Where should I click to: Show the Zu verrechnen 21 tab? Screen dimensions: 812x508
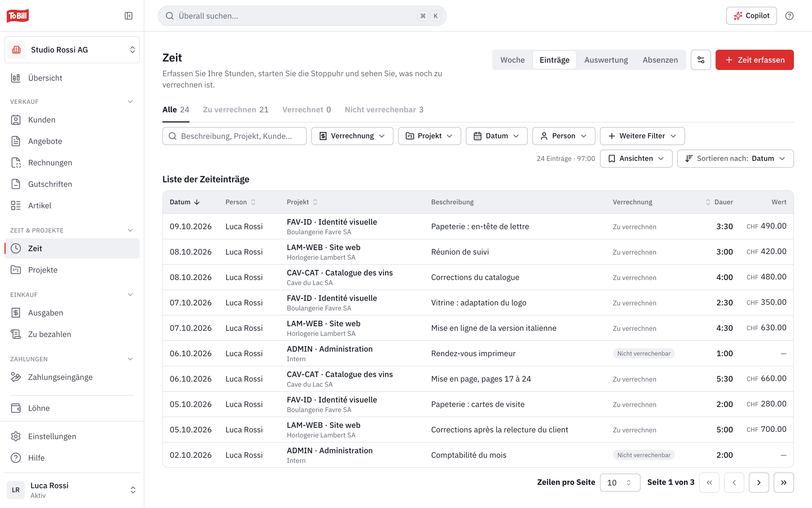click(235, 110)
